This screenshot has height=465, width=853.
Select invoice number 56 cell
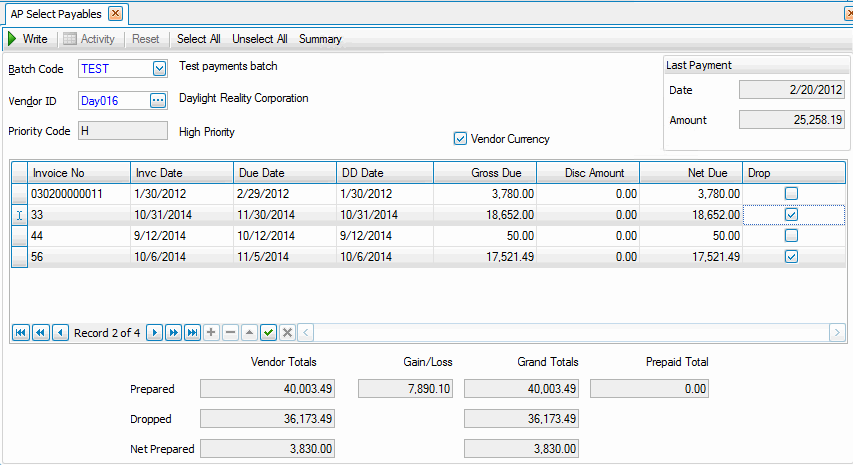(79, 257)
